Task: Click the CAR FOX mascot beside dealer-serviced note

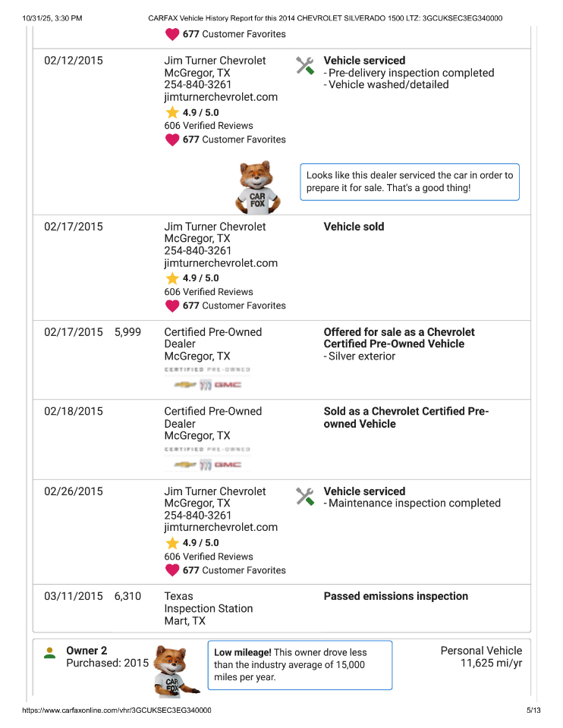Action: [259, 187]
